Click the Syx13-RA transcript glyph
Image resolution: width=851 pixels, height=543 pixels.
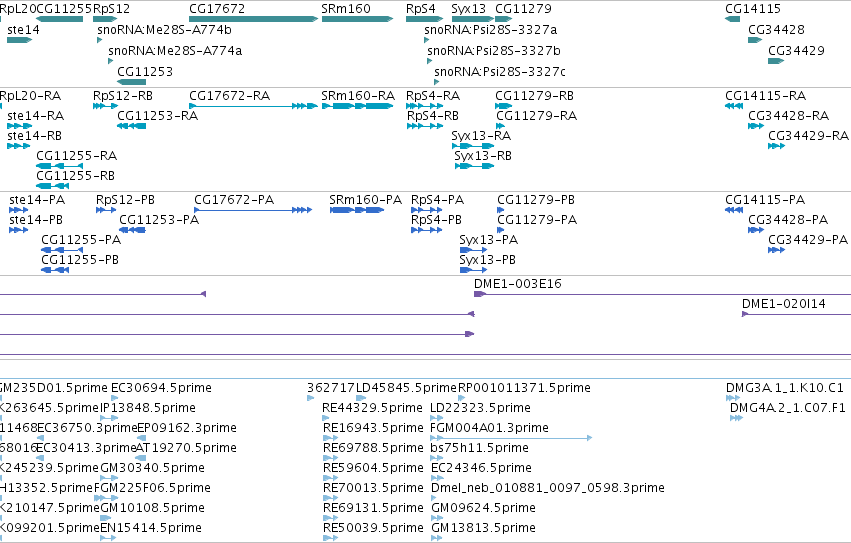[x=473, y=146]
